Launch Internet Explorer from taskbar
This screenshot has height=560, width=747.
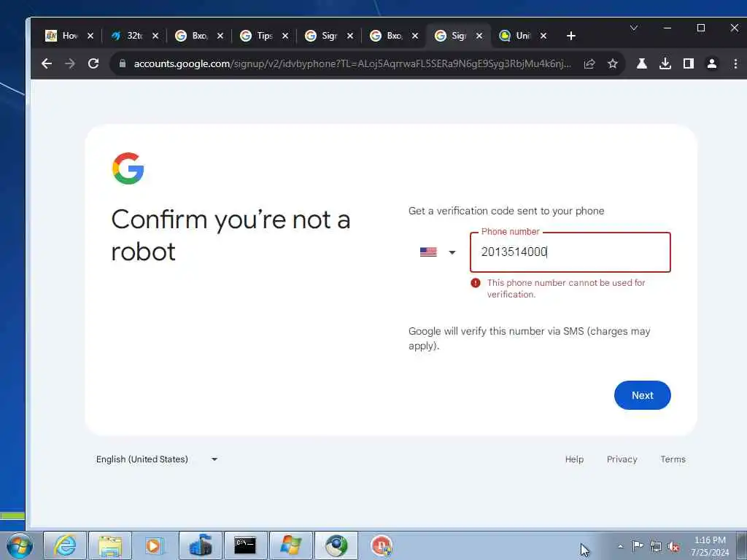pos(65,545)
